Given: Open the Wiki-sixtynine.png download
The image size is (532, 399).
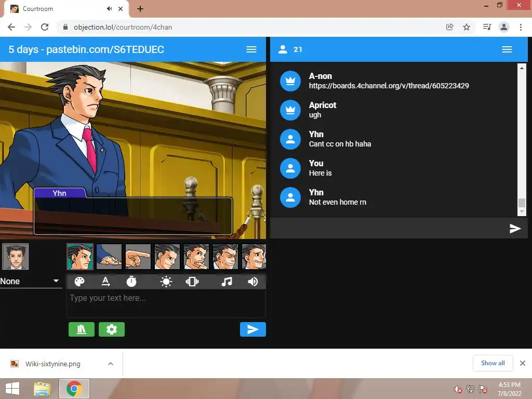Looking at the screenshot, I should click(52, 364).
